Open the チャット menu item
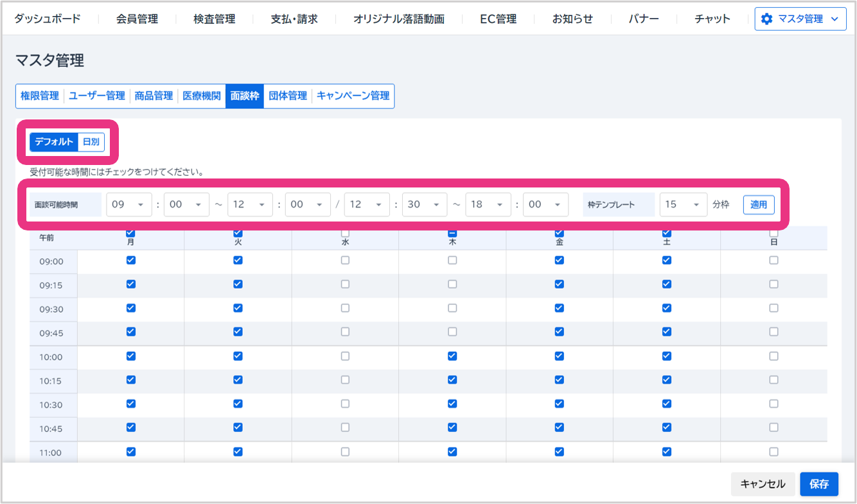 click(712, 19)
